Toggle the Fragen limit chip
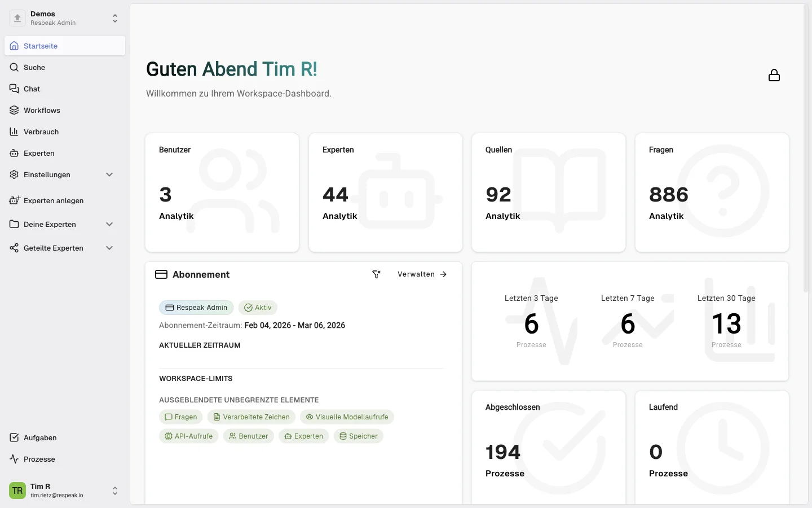Viewport: 812px width, 508px height. coord(180,417)
